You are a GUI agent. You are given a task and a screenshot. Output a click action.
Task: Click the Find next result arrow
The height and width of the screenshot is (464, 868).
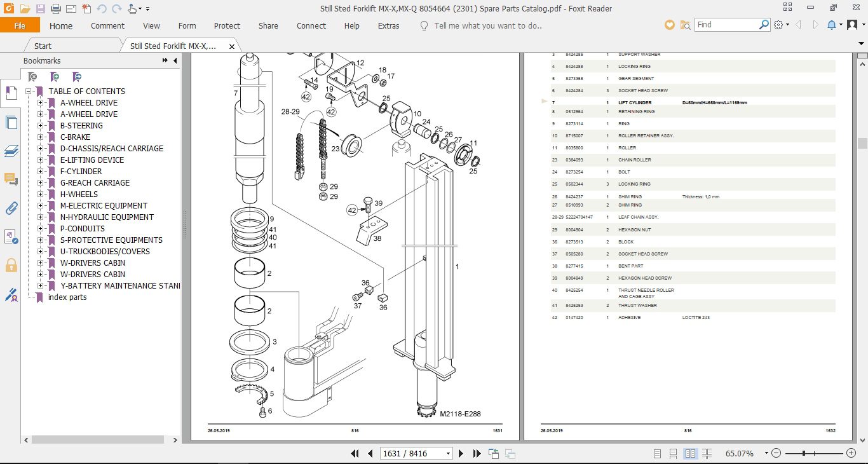coord(815,25)
